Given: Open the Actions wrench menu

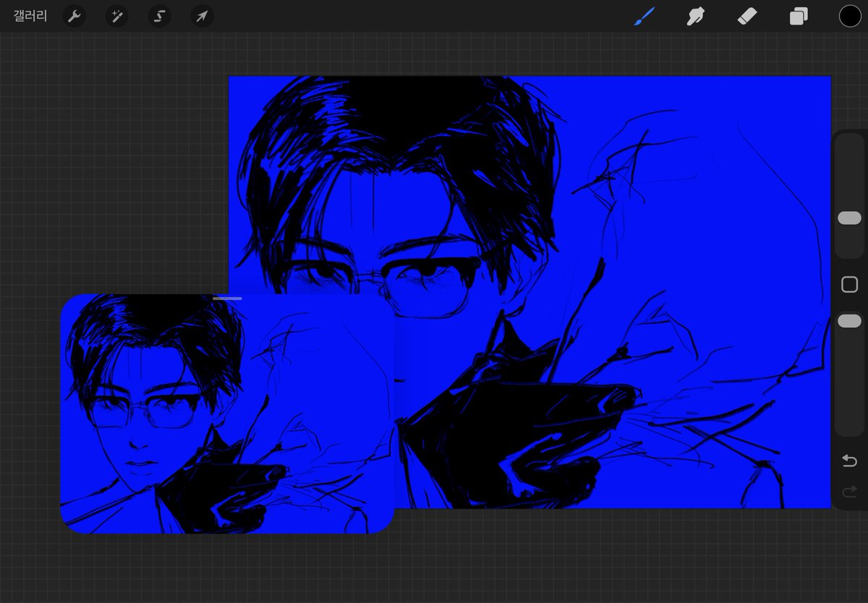Looking at the screenshot, I should pyautogui.click(x=75, y=16).
